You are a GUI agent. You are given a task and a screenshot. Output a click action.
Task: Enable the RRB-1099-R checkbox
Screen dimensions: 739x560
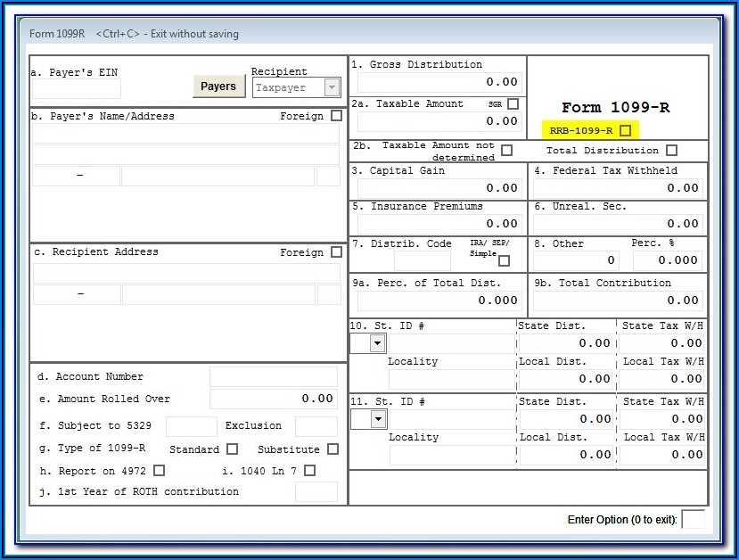(625, 131)
